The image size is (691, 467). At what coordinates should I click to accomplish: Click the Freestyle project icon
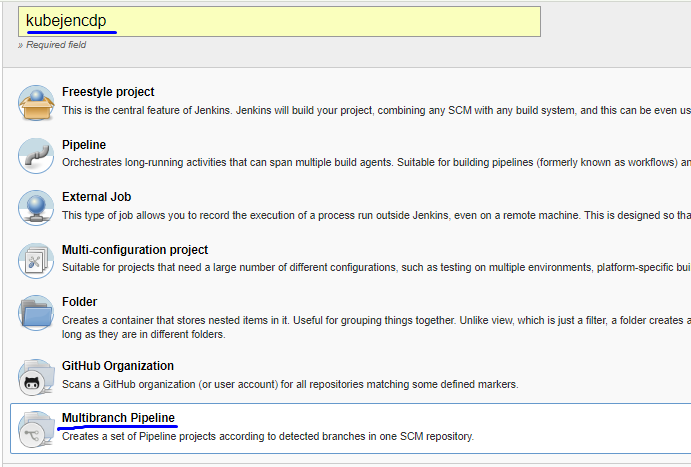pyautogui.click(x=35, y=103)
